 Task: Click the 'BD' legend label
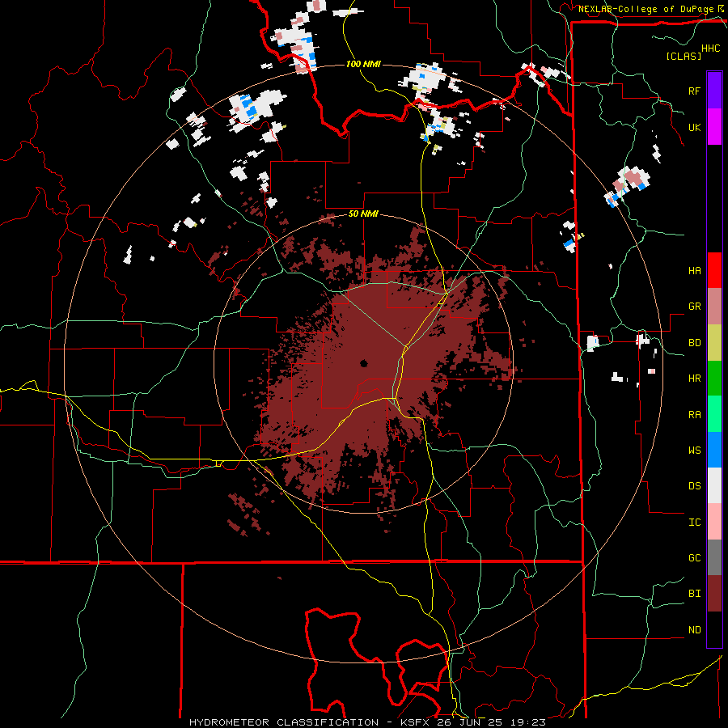[x=694, y=343]
